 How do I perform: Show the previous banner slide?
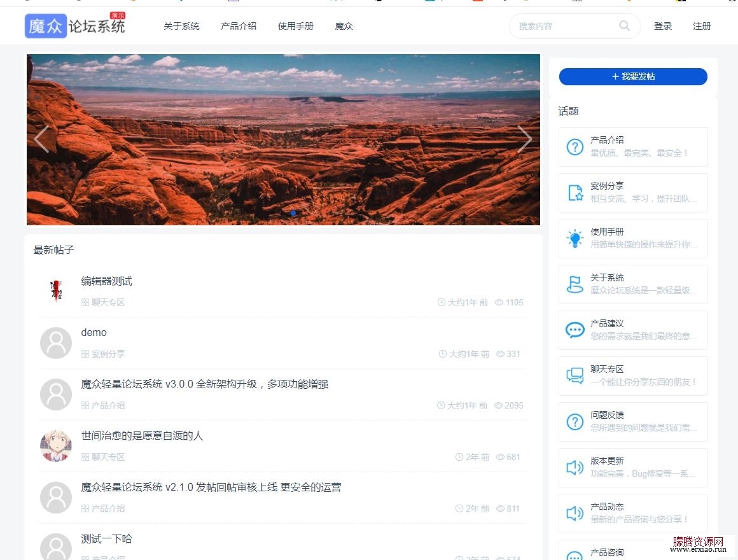pyautogui.click(x=41, y=139)
